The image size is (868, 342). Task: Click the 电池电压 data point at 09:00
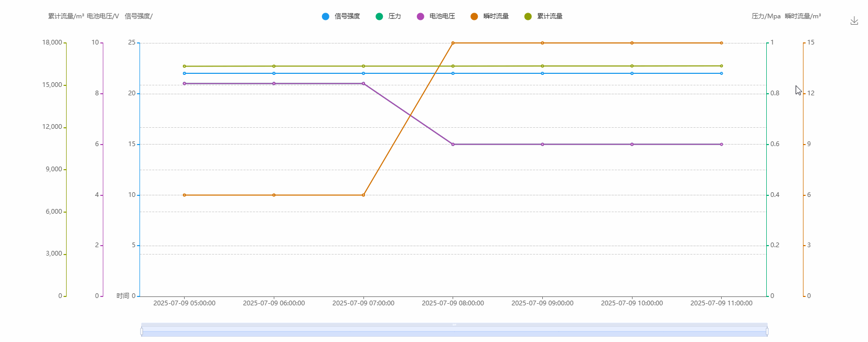[542, 144]
